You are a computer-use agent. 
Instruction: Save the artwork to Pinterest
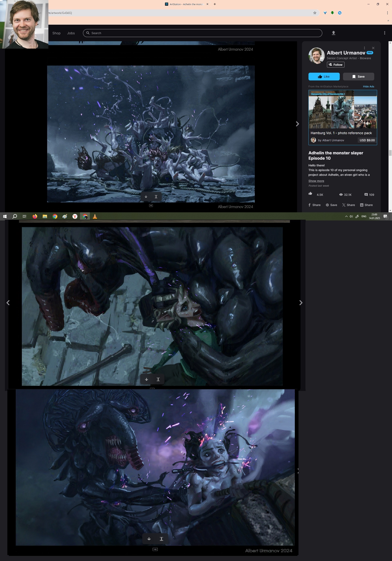click(331, 205)
